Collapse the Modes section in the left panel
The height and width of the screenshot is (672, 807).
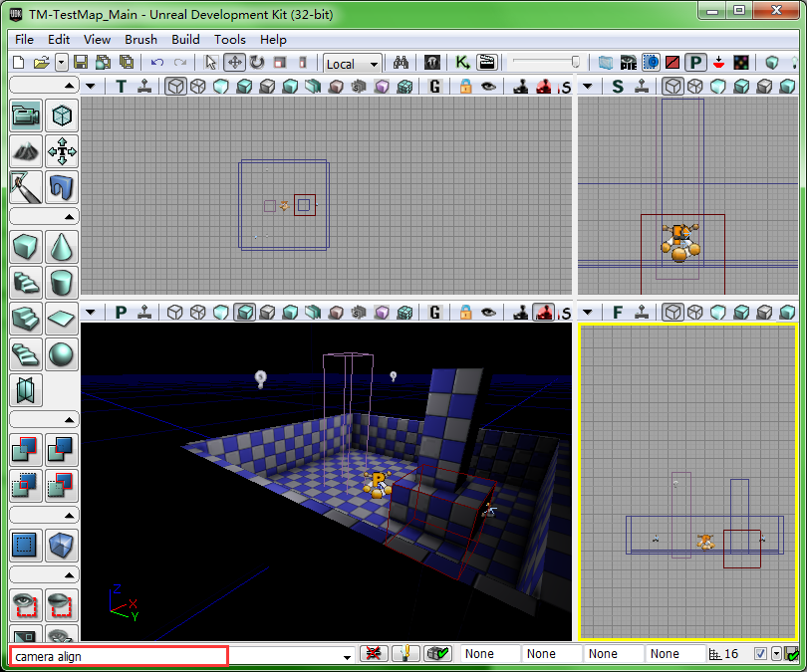[44, 86]
